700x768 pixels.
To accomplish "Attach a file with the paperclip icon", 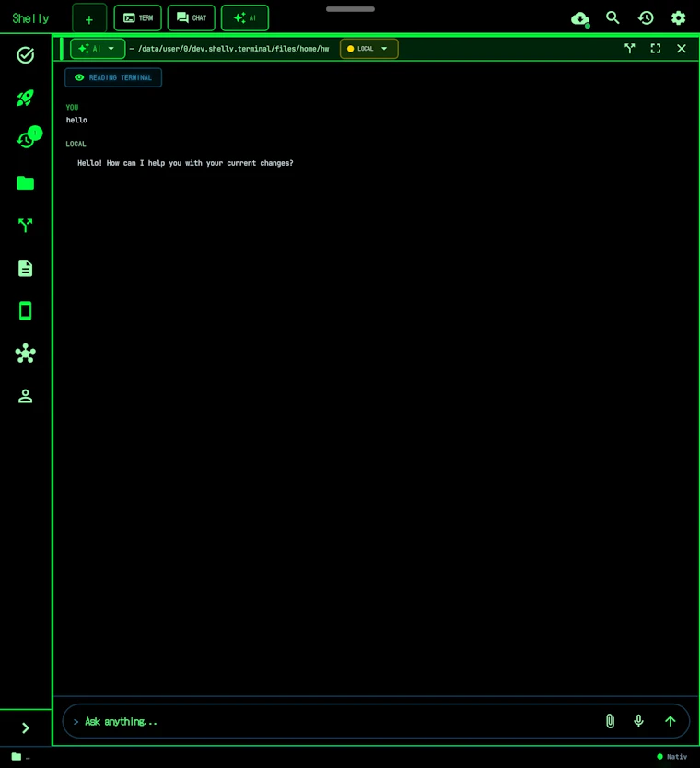I will tap(610, 721).
